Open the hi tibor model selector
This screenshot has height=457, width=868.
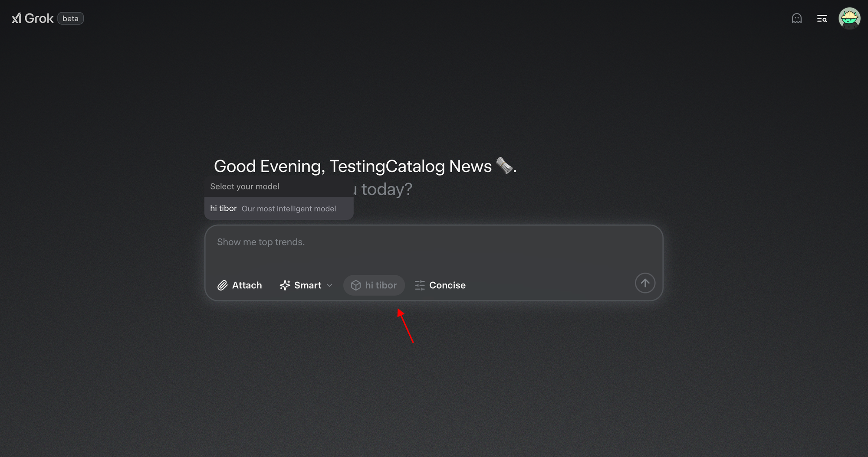374,285
